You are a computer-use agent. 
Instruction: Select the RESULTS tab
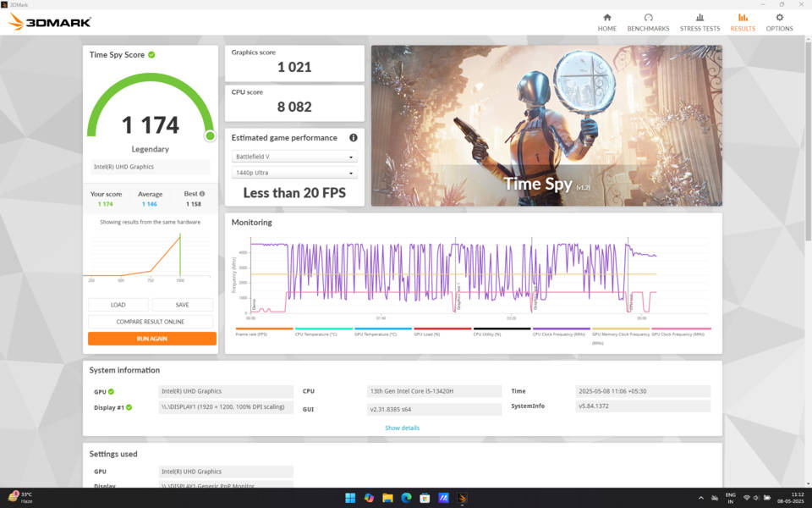click(x=743, y=23)
